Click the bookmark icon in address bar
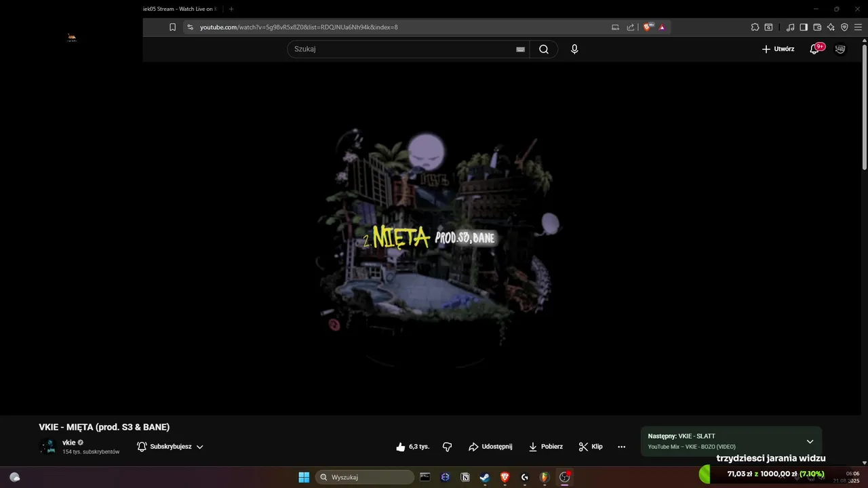The width and height of the screenshot is (868, 488). coord(172,27)
